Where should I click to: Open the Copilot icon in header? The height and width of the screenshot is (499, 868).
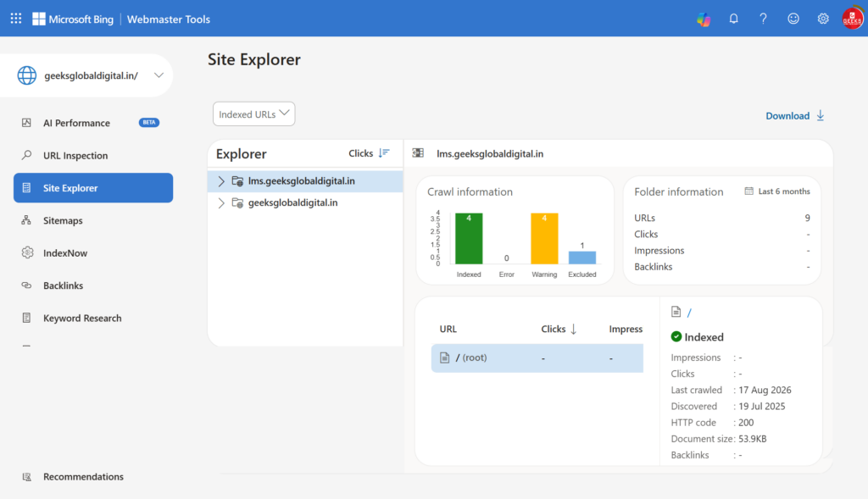pyautogui.click(x=704, y=19)
